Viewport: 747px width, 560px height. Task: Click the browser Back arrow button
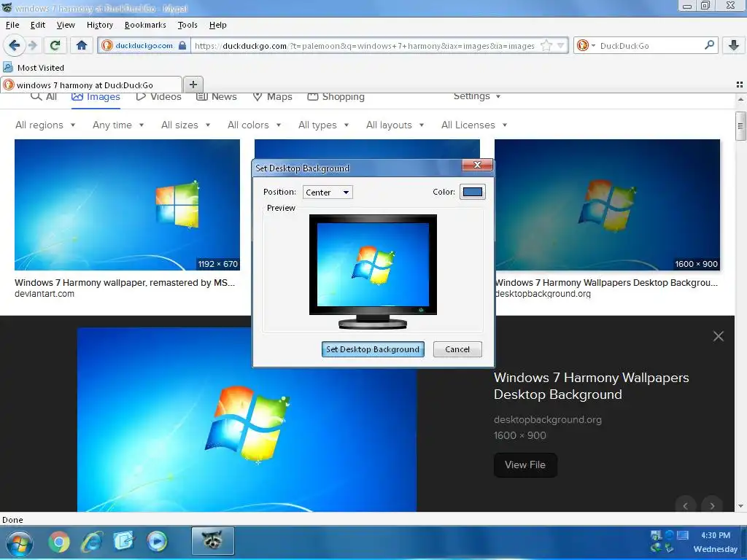(15, 45)
